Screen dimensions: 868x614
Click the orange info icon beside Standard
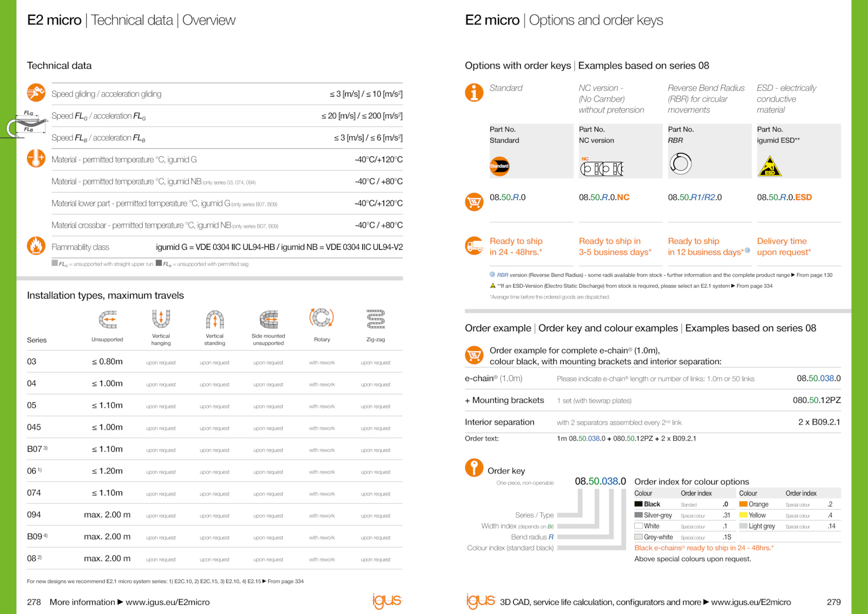(474, 92)
